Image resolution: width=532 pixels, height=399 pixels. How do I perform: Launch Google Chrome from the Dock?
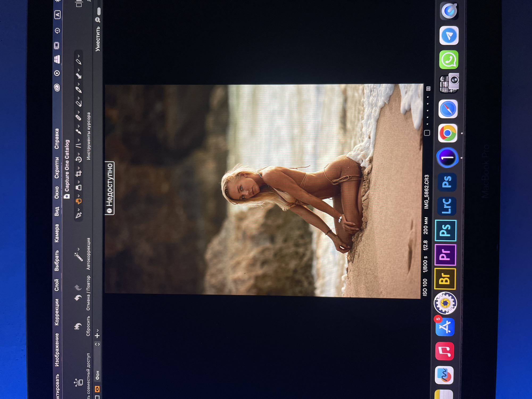448,133
